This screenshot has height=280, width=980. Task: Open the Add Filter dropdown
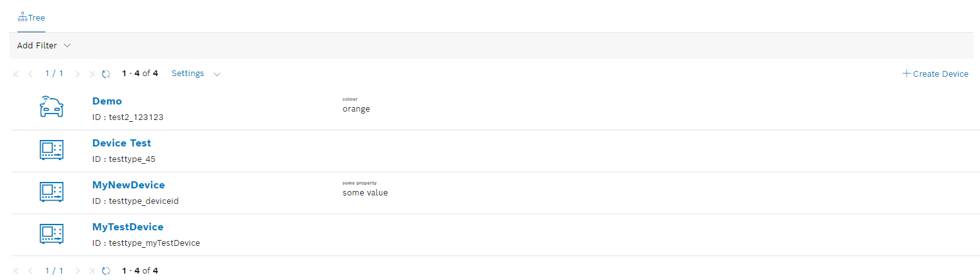[x=43, y=46]
